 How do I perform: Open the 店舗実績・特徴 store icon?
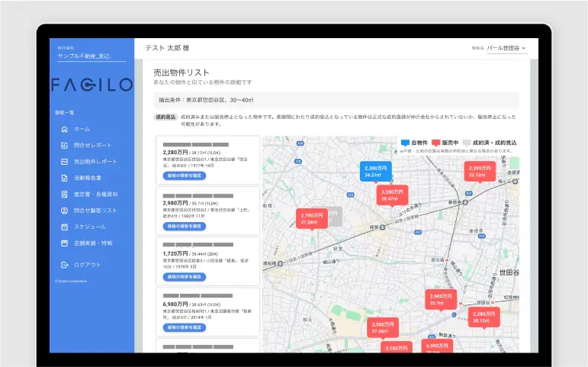(64, 243)
